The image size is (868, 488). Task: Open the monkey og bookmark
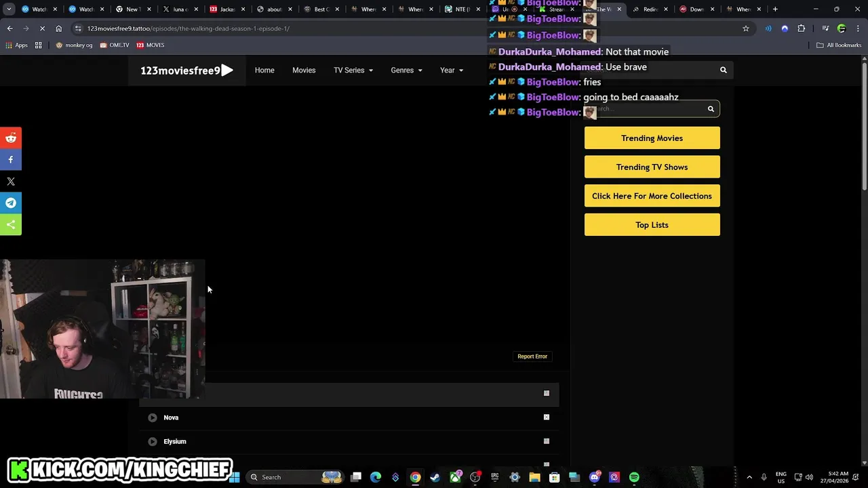[x=74, y=45]
